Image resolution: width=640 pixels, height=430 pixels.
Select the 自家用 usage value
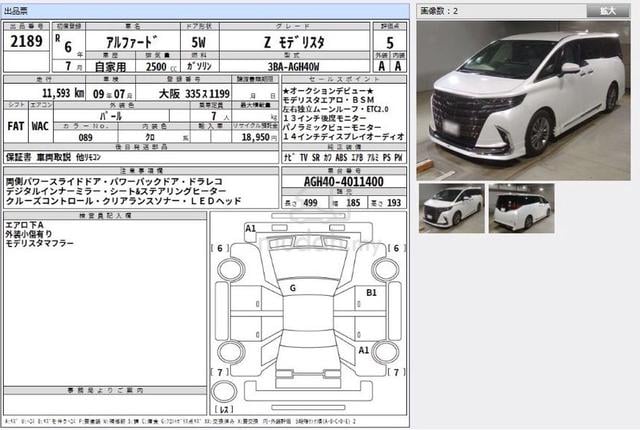tap(110, 66)
